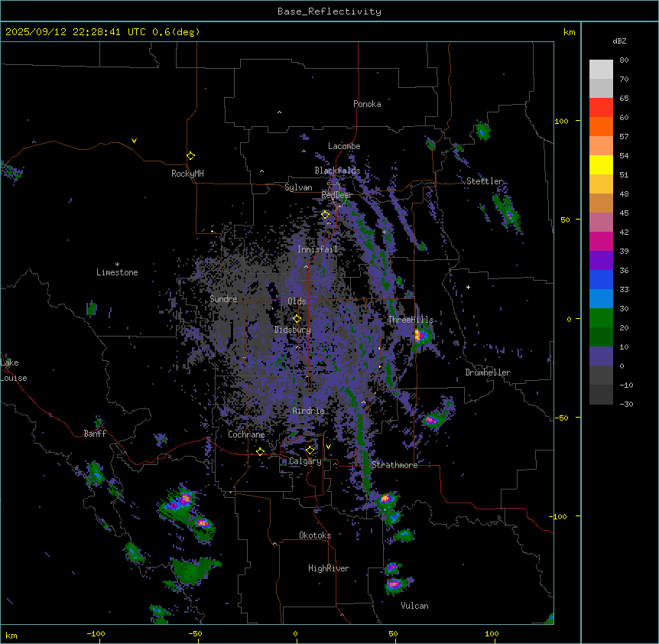659x644 pixels.
Task: Click the -30 value on dBZ scale
Action: 626,404
